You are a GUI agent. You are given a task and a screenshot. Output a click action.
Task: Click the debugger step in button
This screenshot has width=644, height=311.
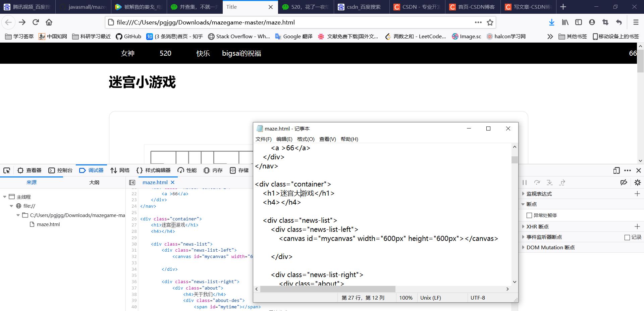549,183
